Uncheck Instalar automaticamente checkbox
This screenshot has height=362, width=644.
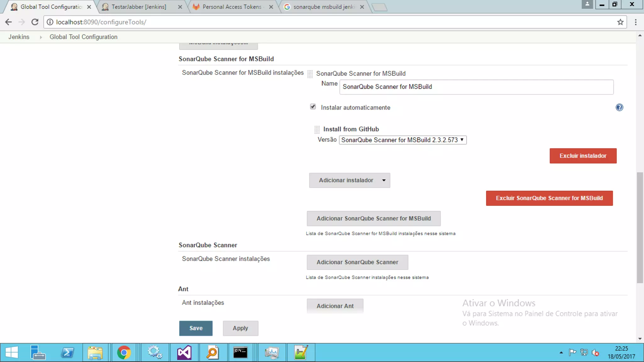(x=313, y=107)
